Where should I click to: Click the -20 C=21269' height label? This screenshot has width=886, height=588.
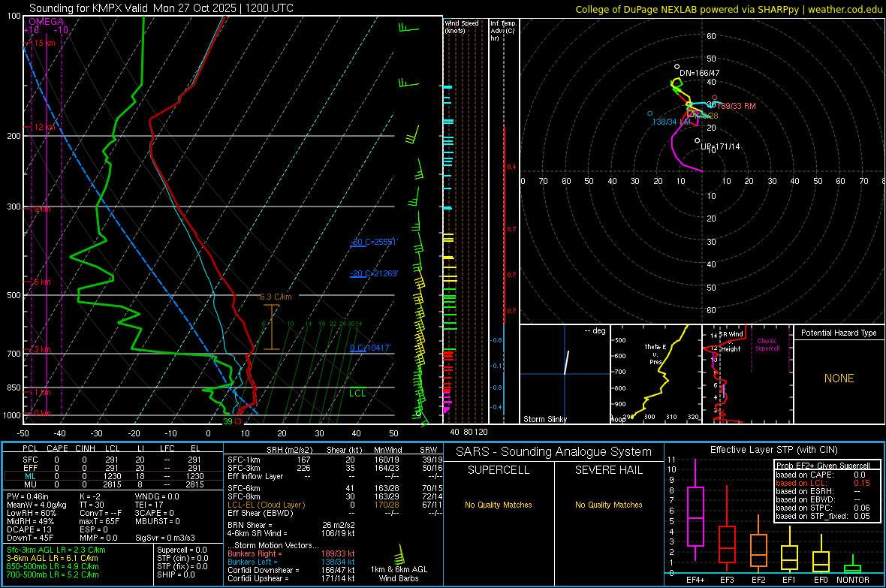[x=374, y=273]
